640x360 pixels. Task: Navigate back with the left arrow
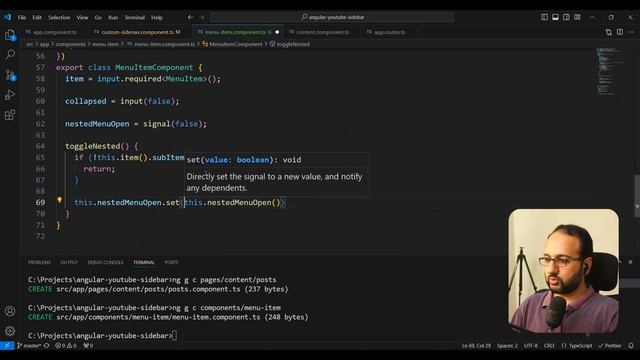click(x=190, y=17)
